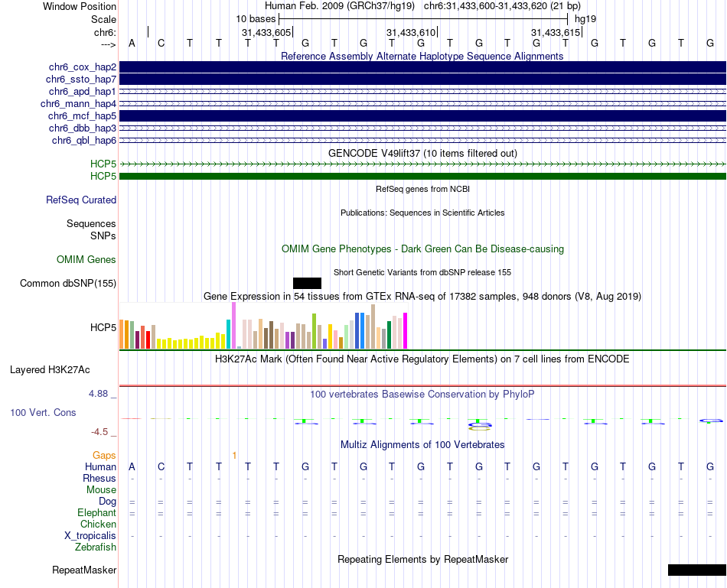Click the chr6_ssto_hap7 track label
727x588 pixels.
pos(81,80)
